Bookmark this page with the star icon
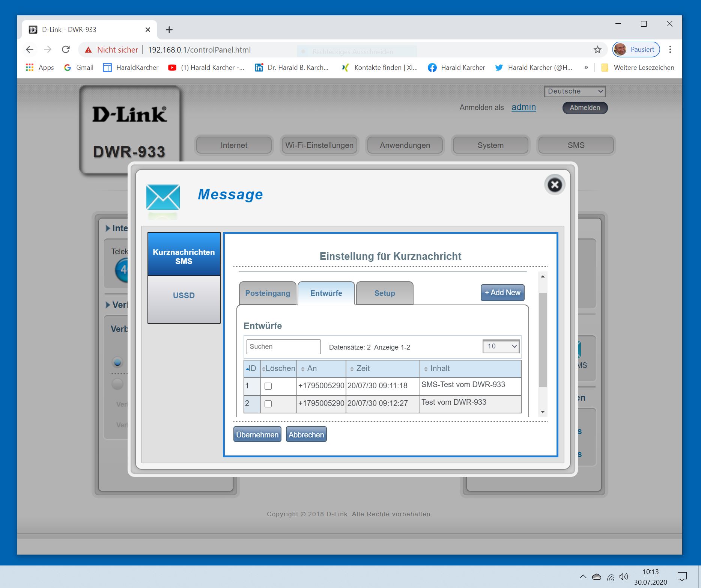The image size is (701, 588). [x=597, y=50]
